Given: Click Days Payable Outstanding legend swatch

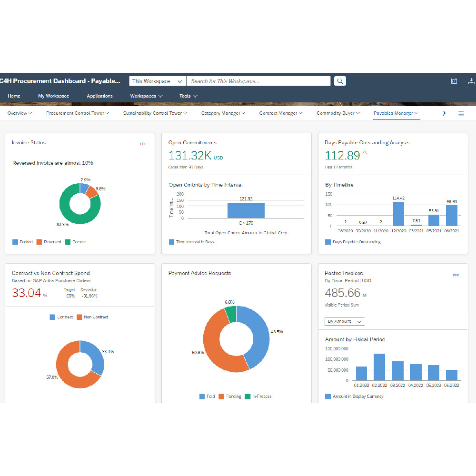Looking at the screenshot, I should pos(328,242).
